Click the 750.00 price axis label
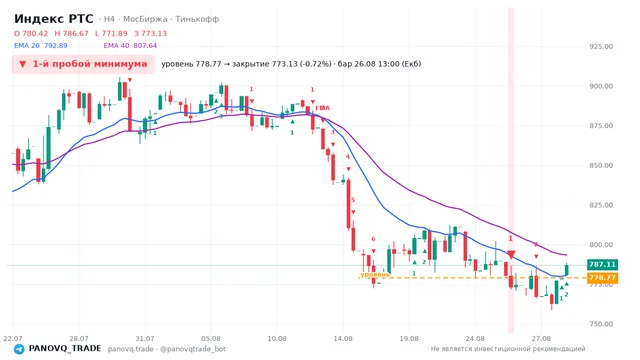Viewport: 640px width, 360px height. (601, 324)
